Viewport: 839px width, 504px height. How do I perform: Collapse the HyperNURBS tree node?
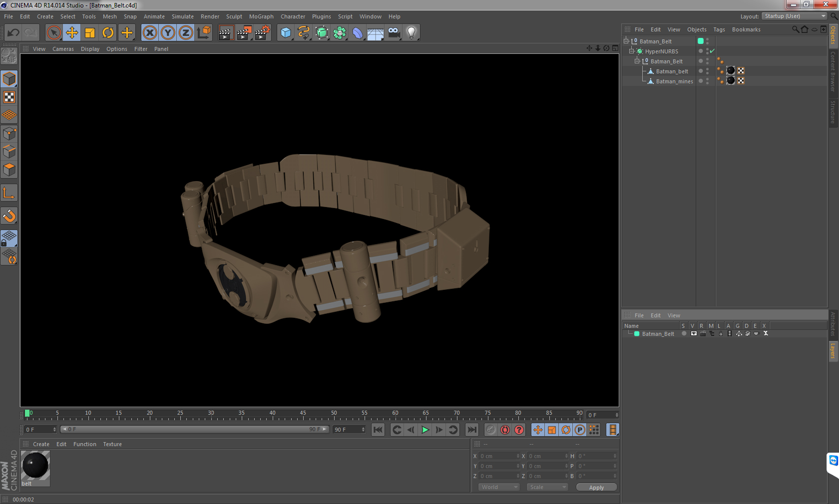tap(631, 51)
